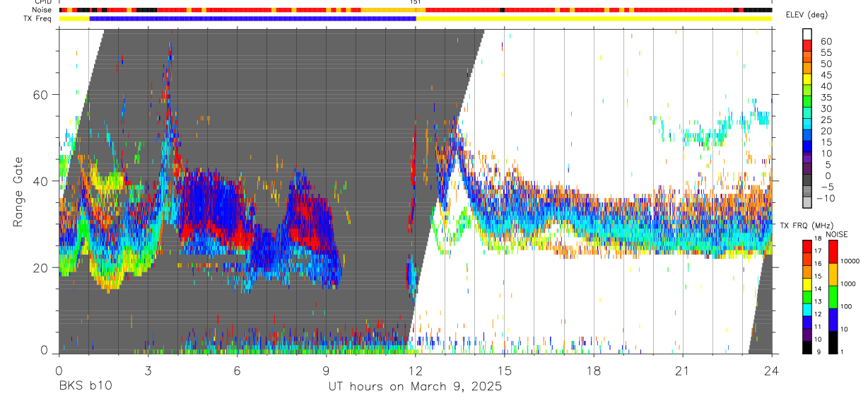Click the orange 1000–10000 NOISE swatch
Viewport: 868px width, 401px height.
[x=832, y=274]
